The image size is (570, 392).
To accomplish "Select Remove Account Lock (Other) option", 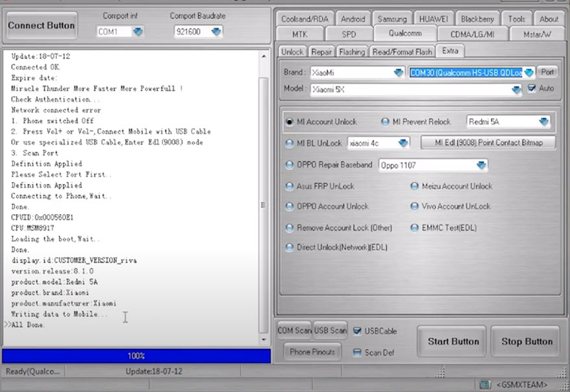I will 290,228.
